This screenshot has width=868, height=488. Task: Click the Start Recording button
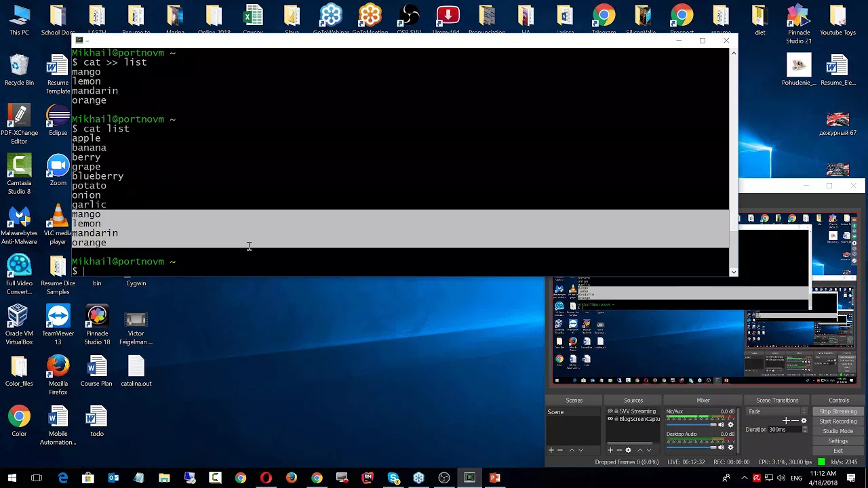[838, 421]
